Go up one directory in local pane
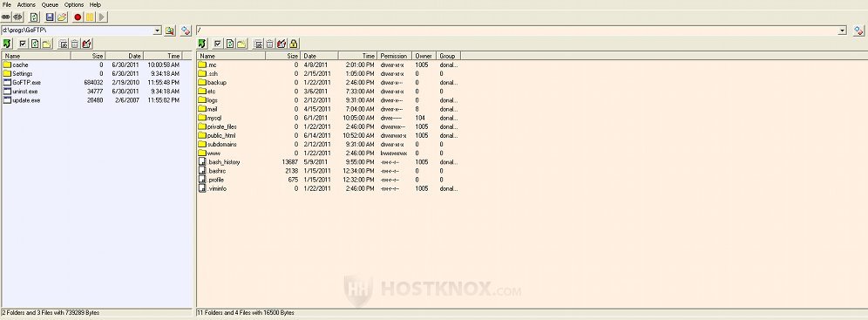 7,44
